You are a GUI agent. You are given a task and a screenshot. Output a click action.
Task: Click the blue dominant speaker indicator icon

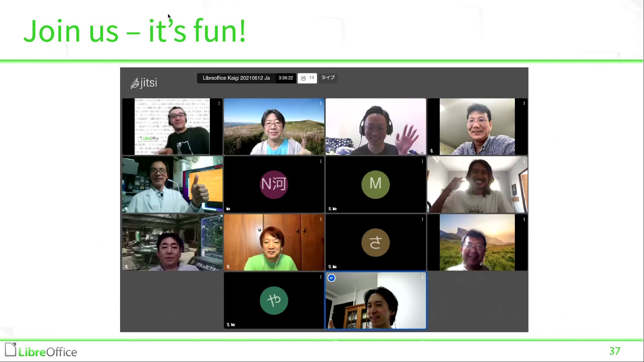point(331,278)
